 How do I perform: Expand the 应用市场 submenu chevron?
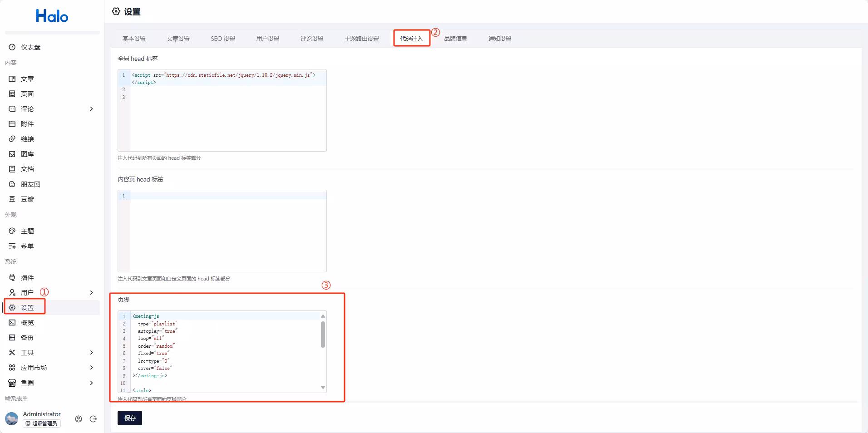pos(92,368)
